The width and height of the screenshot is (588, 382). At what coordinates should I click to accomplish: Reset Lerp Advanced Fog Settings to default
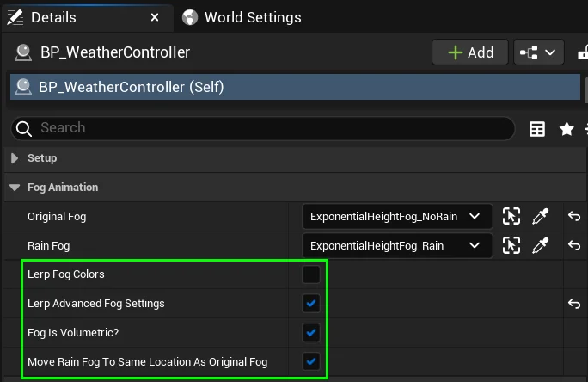tap(574, 304)
